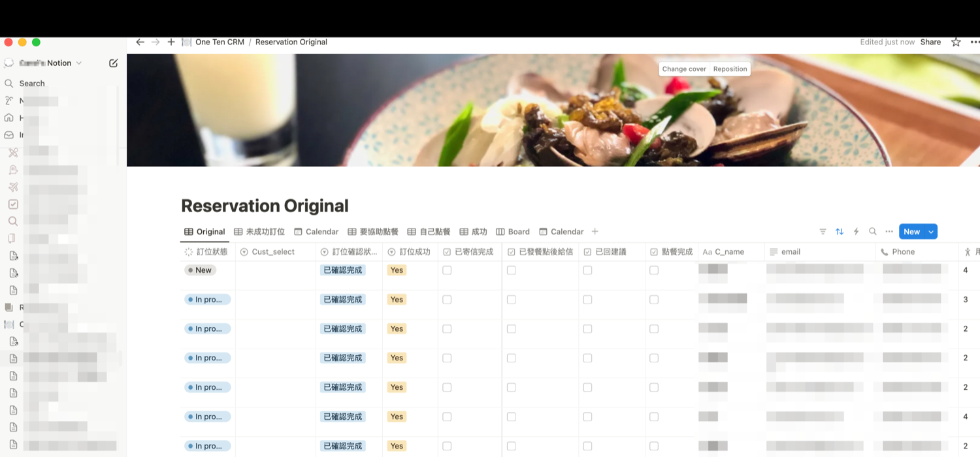Open One Ten CRM breadcrumb link
This screenshot has width=980, height=457.
pos(220,42)
